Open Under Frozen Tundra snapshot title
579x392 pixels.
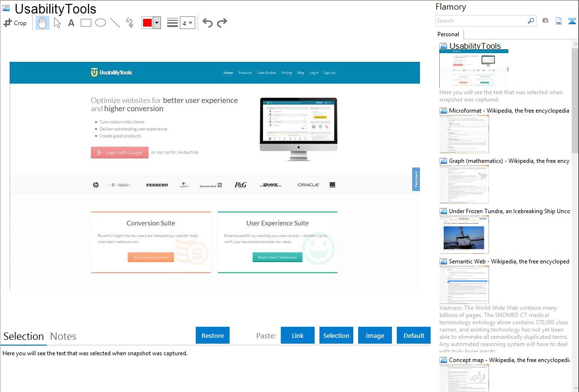[509, 211]
